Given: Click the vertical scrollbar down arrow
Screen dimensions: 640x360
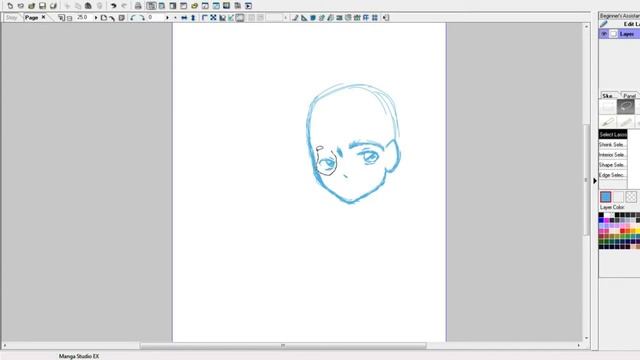Looking at the screenshot, I should (x=587, y=338).
